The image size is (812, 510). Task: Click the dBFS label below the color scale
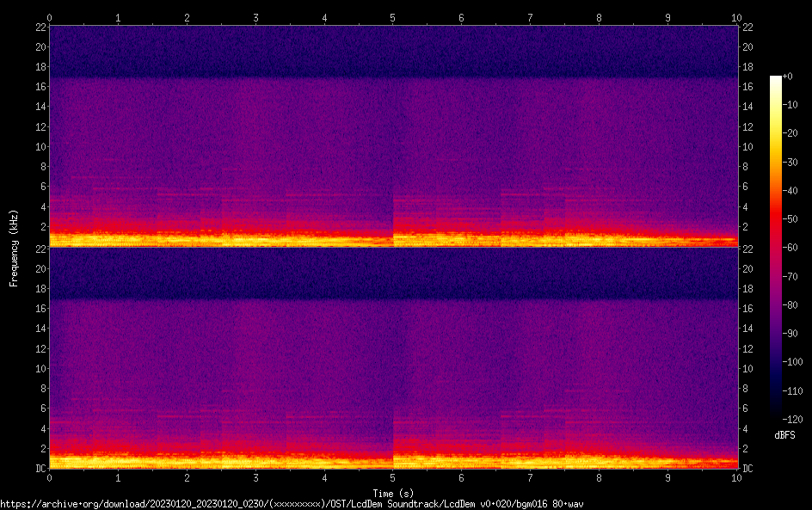tap(784, 435)
